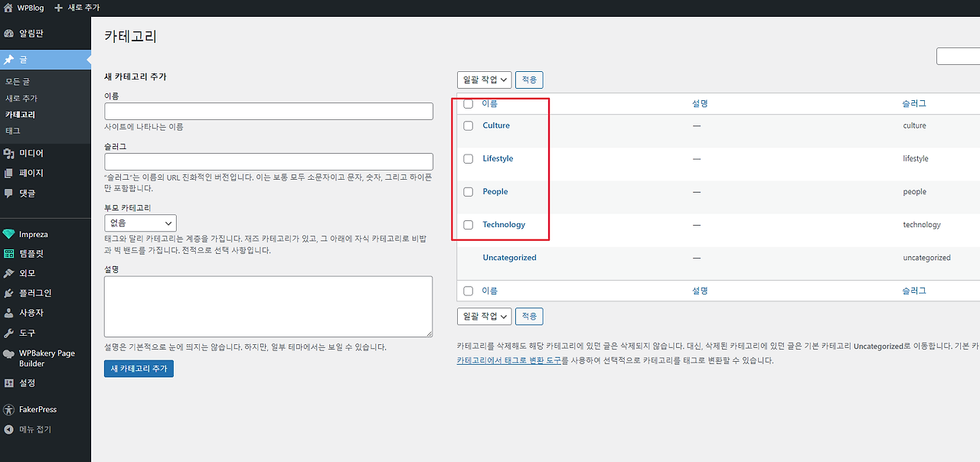Click the top 적용 button
This screenshot has height=462, width=980.
pyautogui.click(x=529, y=80)
